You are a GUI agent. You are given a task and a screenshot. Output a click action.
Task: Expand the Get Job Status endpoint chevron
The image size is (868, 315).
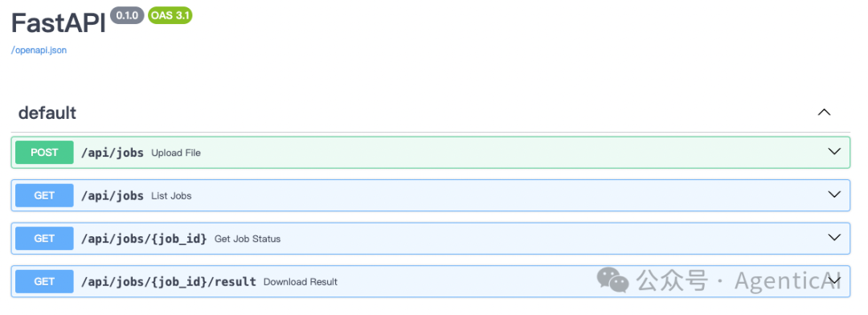click(x=833, y=237)
